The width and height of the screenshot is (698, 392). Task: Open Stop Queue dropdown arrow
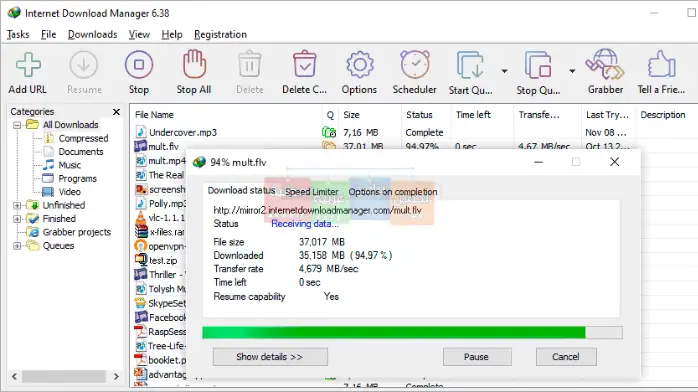click(572, 71)
